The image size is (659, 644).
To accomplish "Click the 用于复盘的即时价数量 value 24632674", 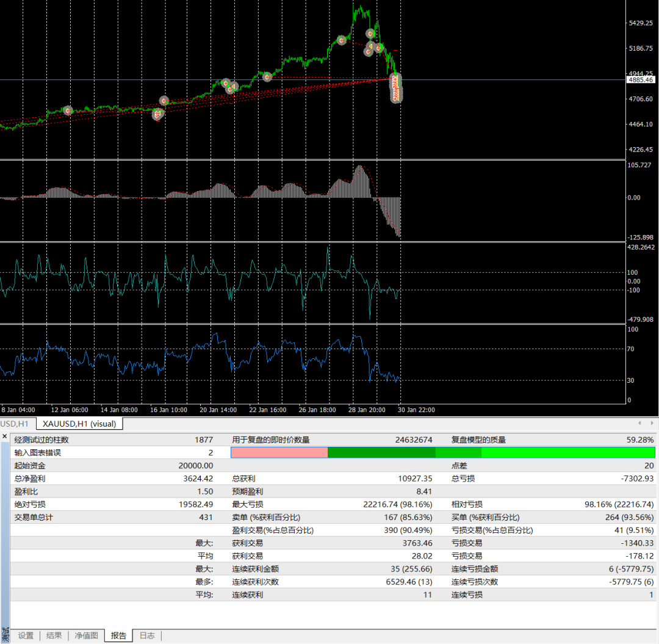I will 414,440.
